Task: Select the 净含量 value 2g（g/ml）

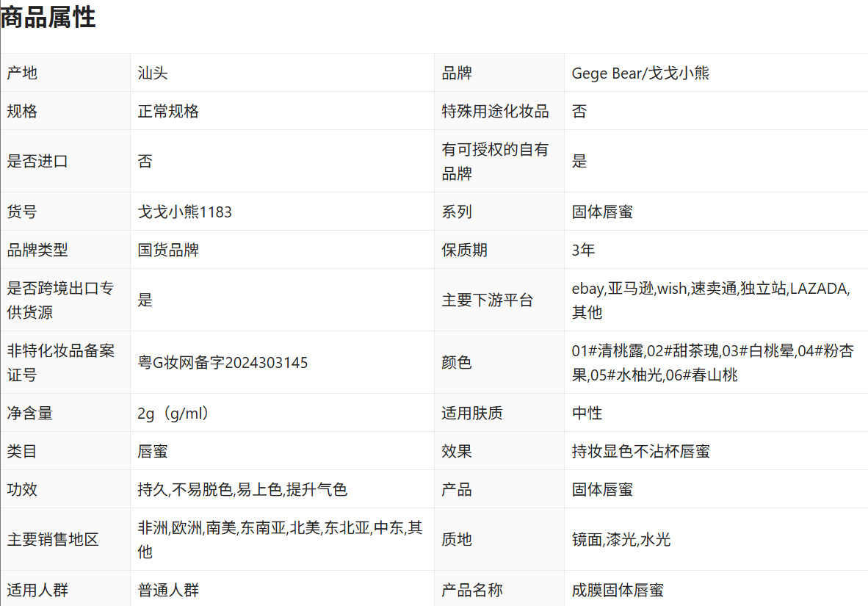Action: tap(175, 413)
